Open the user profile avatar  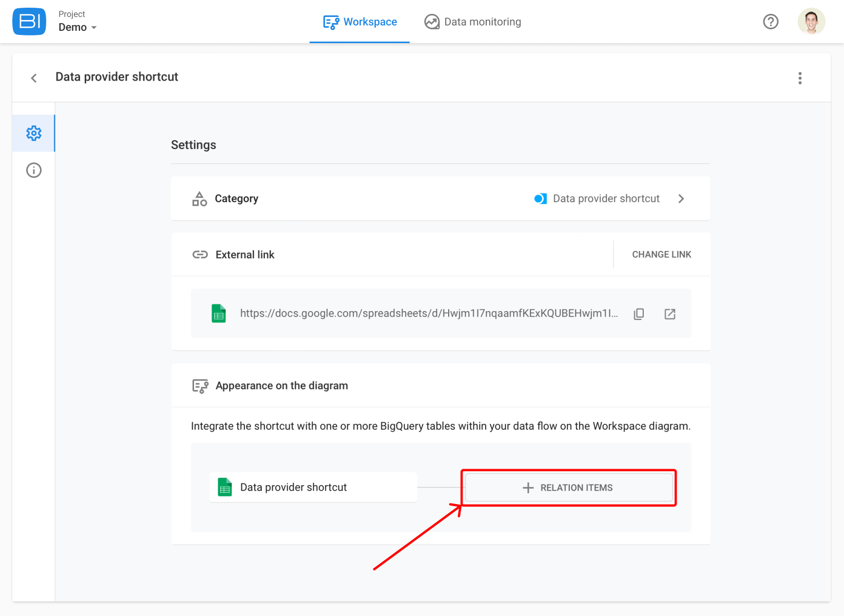811,22
